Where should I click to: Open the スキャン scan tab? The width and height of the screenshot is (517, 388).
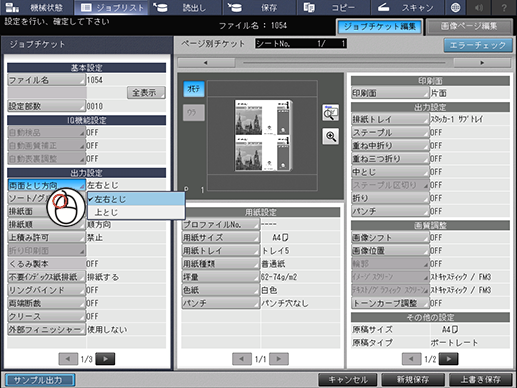click(407, 7)
